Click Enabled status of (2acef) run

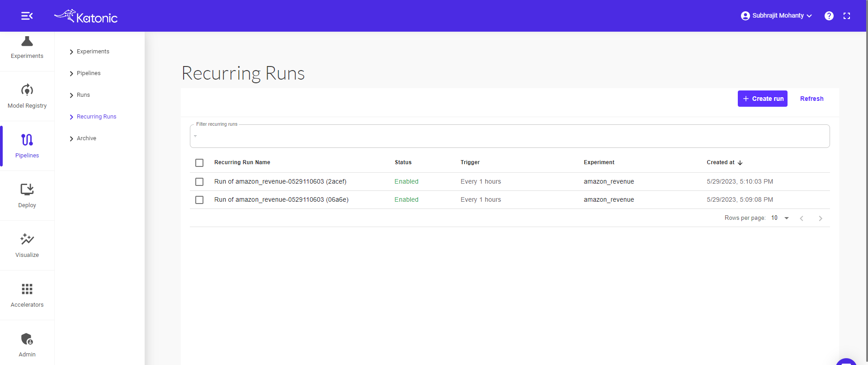pyautogui.click(x=406, y=181)
